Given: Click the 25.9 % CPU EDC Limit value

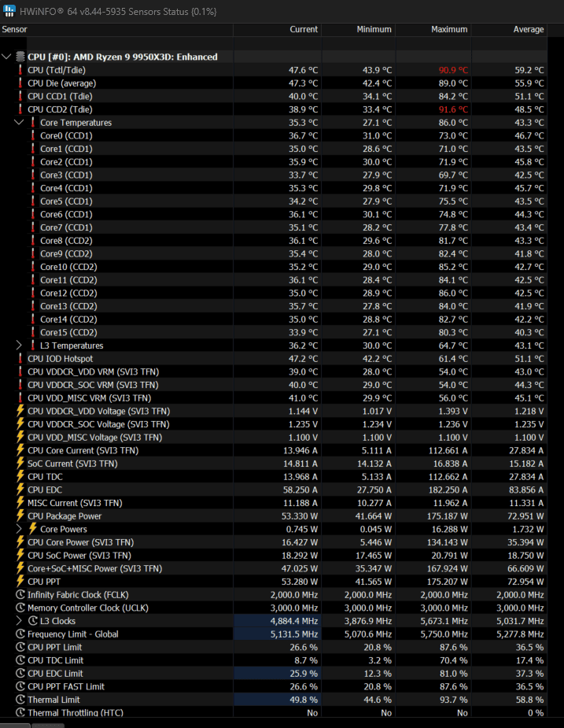Looking at the screenshot, I should coord(303,673).
